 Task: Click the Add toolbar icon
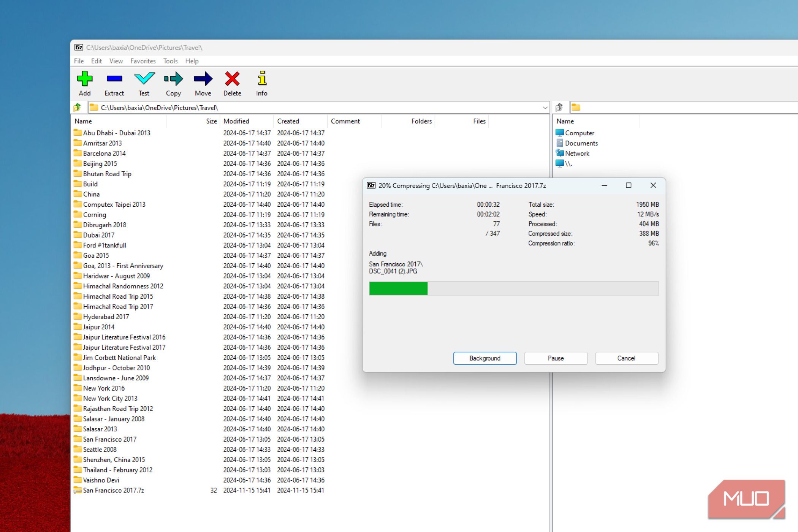(84, 79)
